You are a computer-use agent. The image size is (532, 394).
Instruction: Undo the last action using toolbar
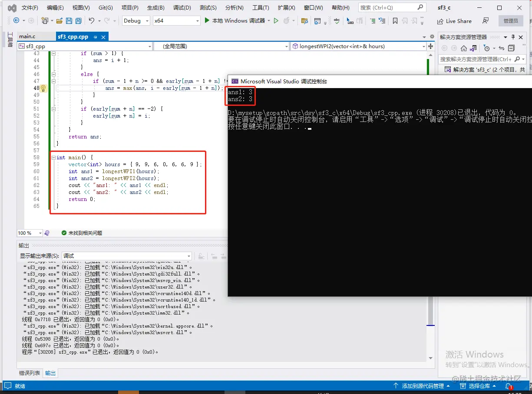point(92,20)
